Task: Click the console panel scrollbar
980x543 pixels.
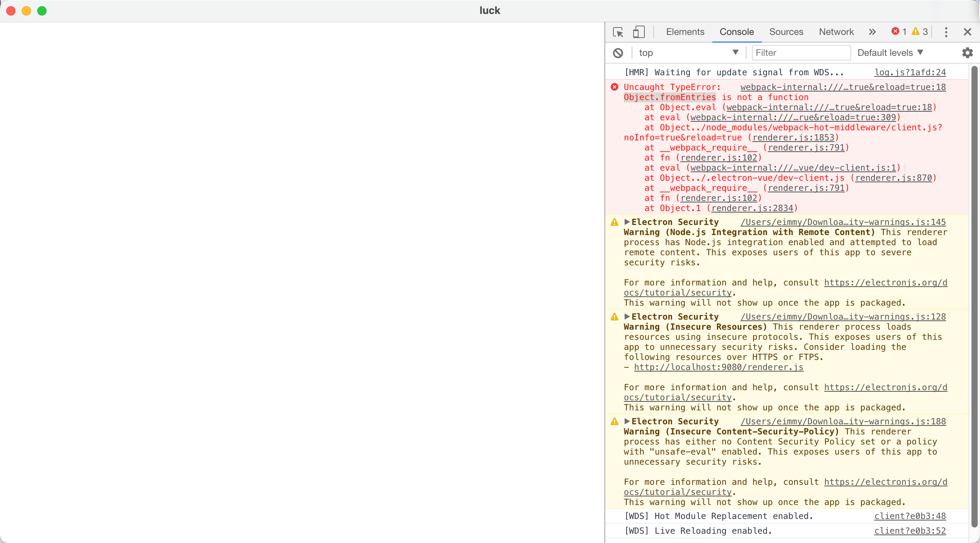Action: tap(975, 271)
